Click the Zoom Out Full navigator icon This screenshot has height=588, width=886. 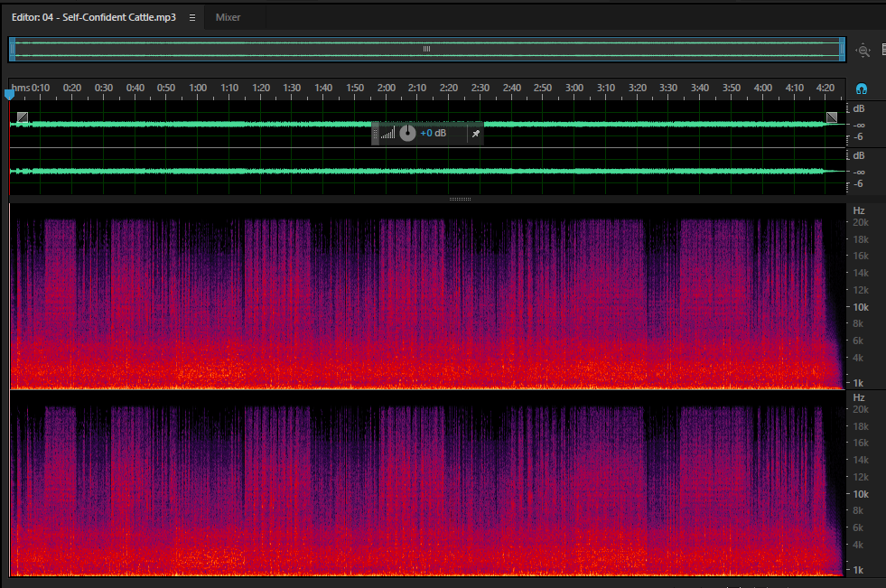tap(863, 51)
